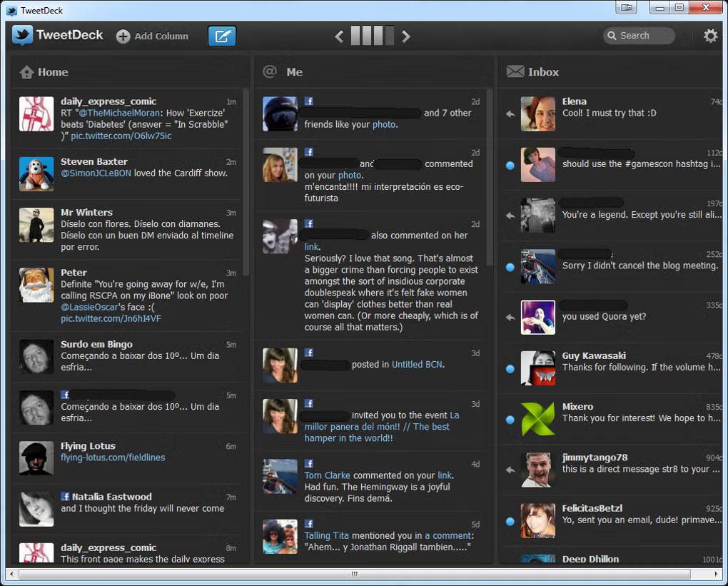Open pic.twitter.com/O6lw75ic link
This screenshot has width=728, height=586.
click(x=121, y=136)
